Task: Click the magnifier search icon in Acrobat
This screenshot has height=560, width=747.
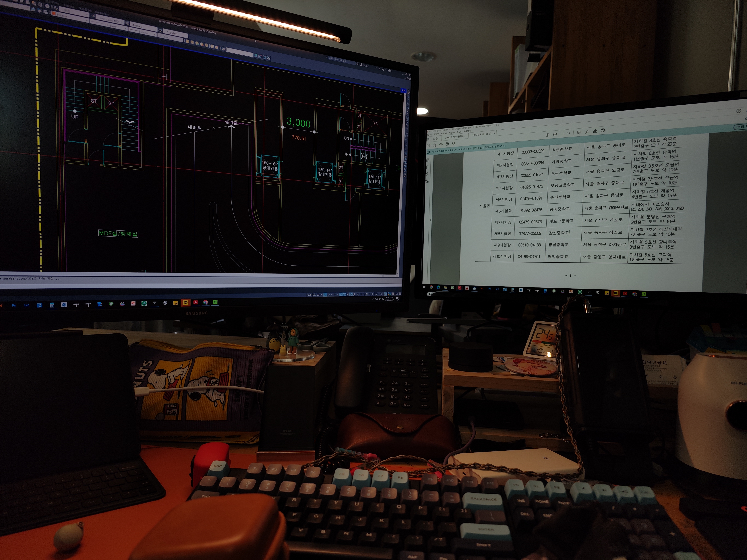Action: pyautogui.click(x=454, y=143)
